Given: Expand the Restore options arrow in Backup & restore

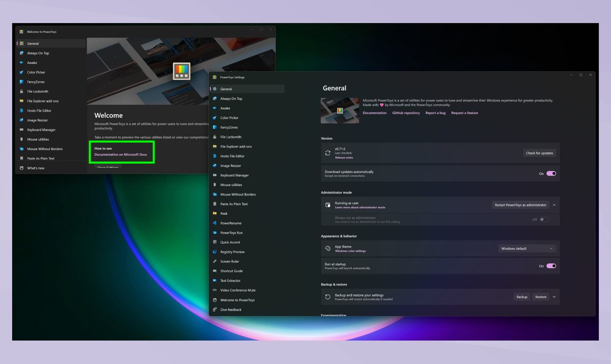Looking at the screenshot, I should (x=553, y=296).
